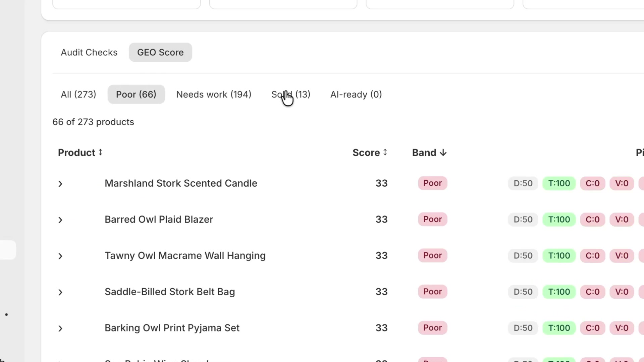Screen dimensions: 644x362
Task: Open the Audit Checks tab
Action: point(89,52)
